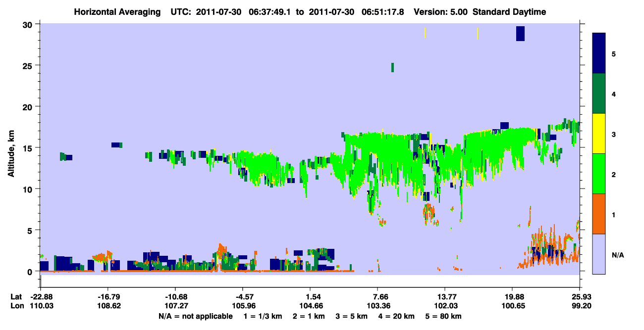Click the '3 = 5 km' legend entry
Screen dimensions: 644x330
click(352, 316)
